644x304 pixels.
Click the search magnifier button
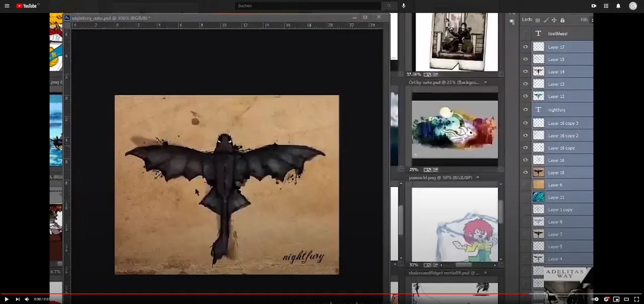388,6
